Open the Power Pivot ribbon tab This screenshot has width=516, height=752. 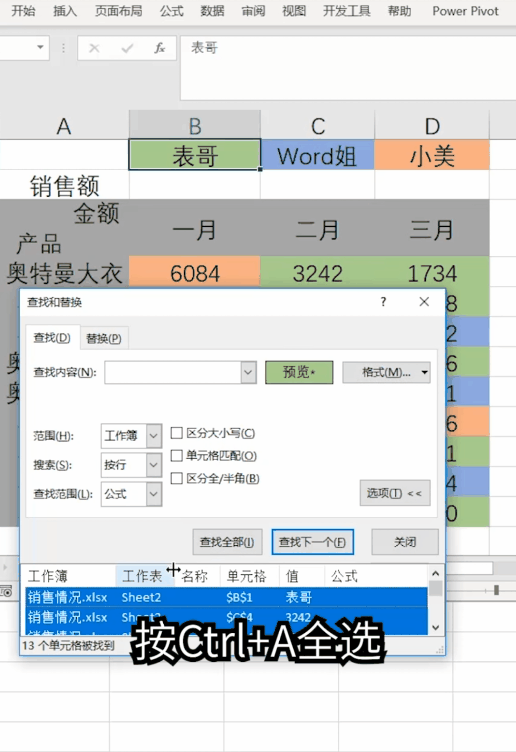[465, 11]
